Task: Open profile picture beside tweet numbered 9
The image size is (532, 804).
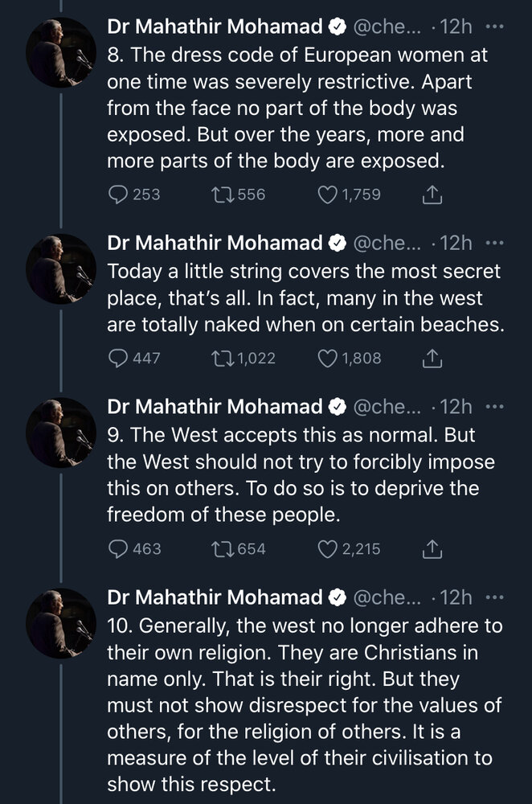Action: (x=61, y=433)
